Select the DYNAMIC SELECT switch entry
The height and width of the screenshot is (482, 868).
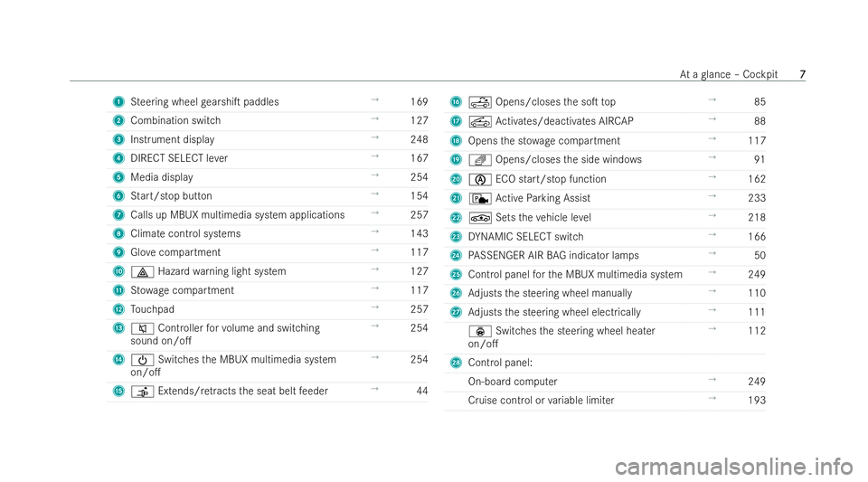tap(525, 237)
